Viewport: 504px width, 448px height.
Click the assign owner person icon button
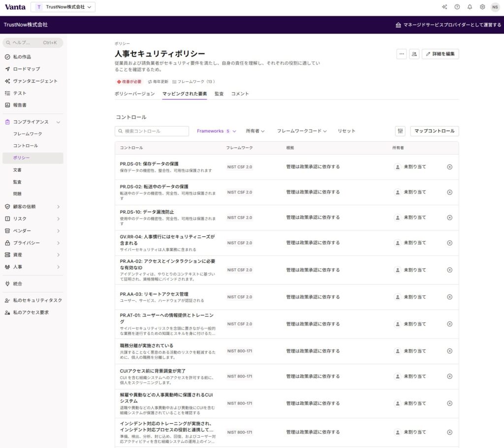414,54
